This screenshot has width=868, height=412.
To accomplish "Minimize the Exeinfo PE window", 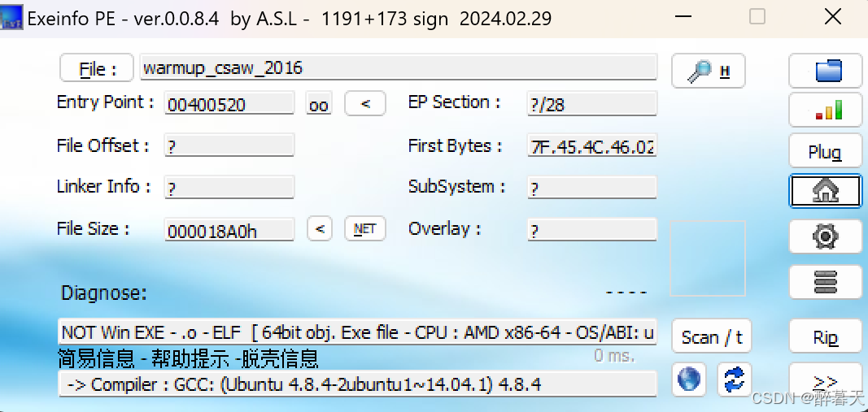I will click(x=684, y=17).
